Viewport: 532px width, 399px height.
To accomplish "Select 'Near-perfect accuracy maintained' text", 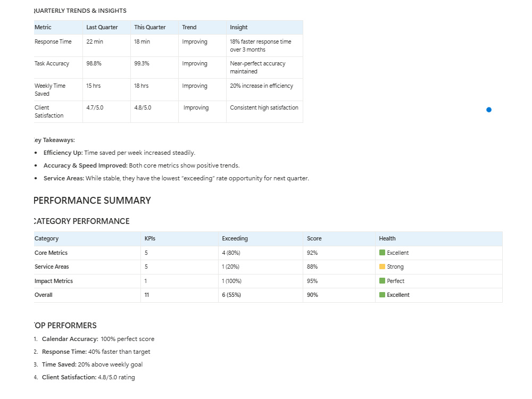I will click(257, 68).
